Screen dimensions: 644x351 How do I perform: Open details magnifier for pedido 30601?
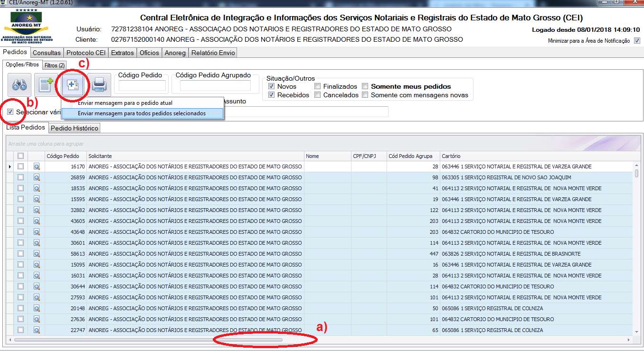point(37,243)
